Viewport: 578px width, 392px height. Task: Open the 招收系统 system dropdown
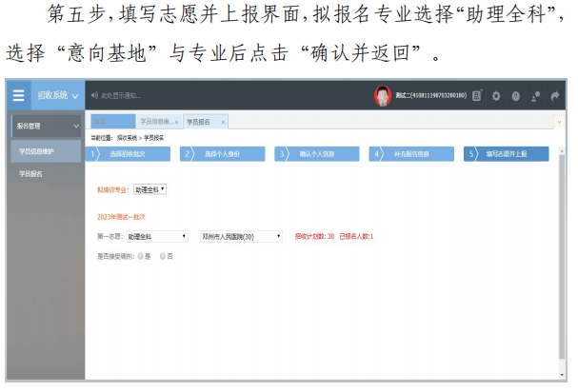click(x=58, y=95)
